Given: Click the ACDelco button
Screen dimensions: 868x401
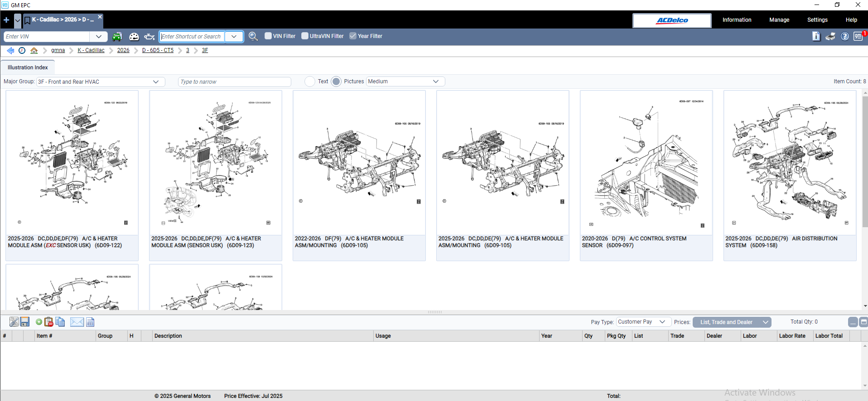Looking at the screenshot, I should click(672, 20).
